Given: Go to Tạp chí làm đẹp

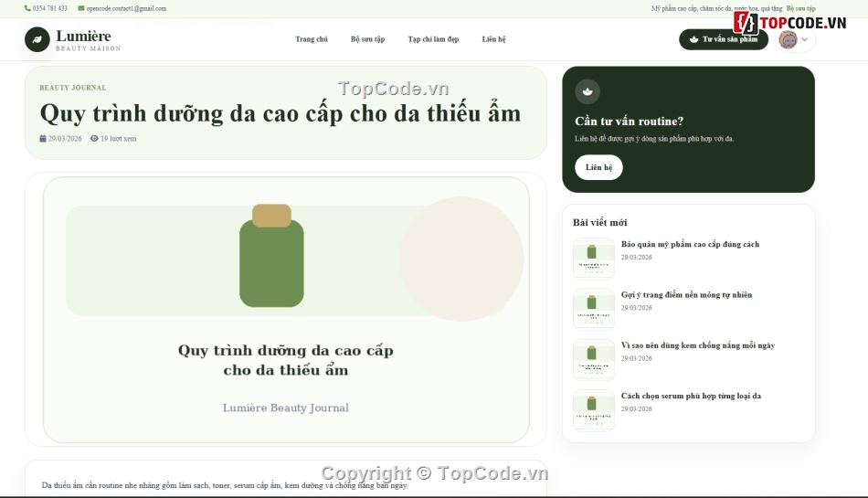Looking at the screenshot, I should pos(433,39).
